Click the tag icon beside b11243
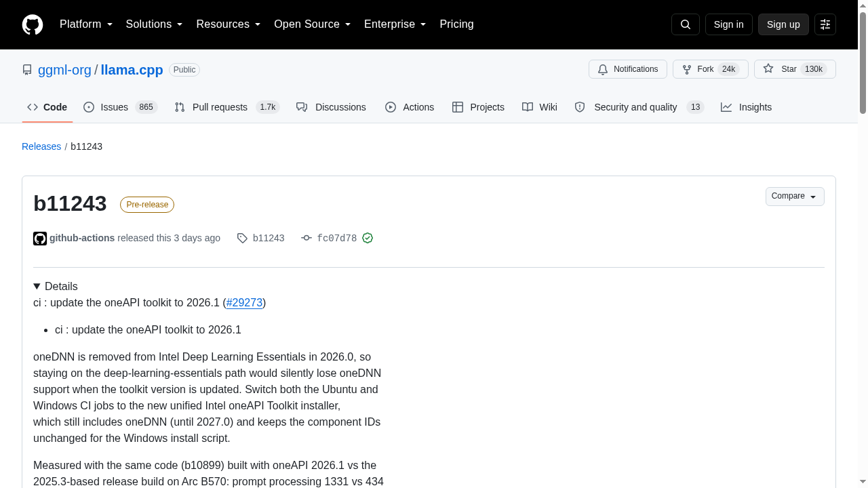The width and height of the screenshot is (868, 488). (242, 239)
